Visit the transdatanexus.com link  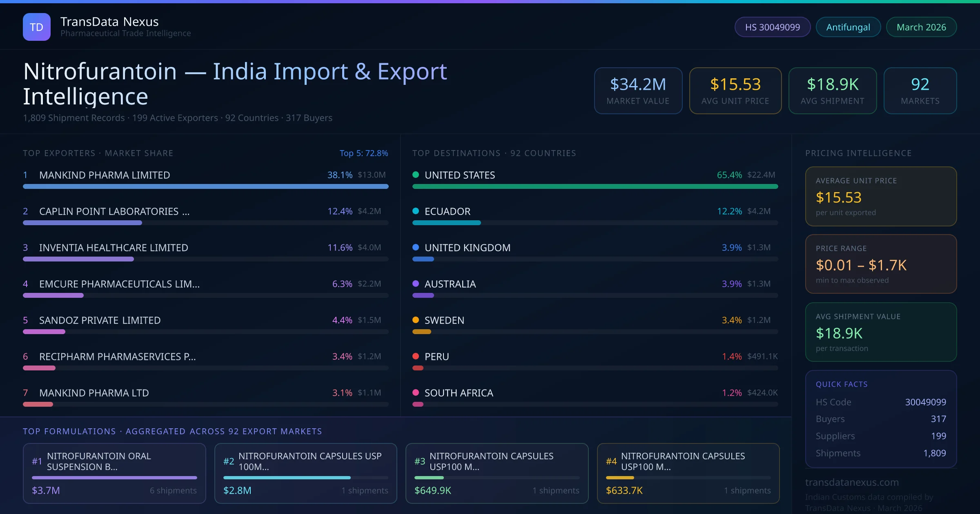[852, 482]
